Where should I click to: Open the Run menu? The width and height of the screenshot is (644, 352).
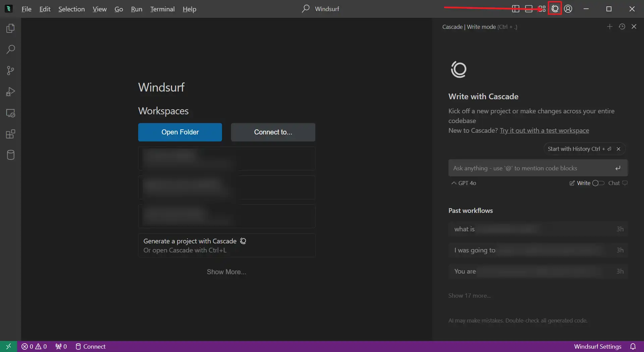tap(137, 9)
